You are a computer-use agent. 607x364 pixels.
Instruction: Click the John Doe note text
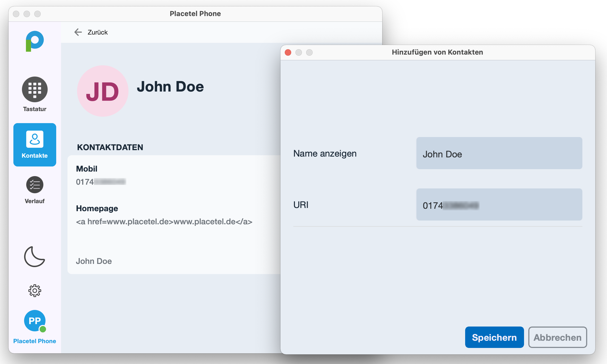click(94, 261)
